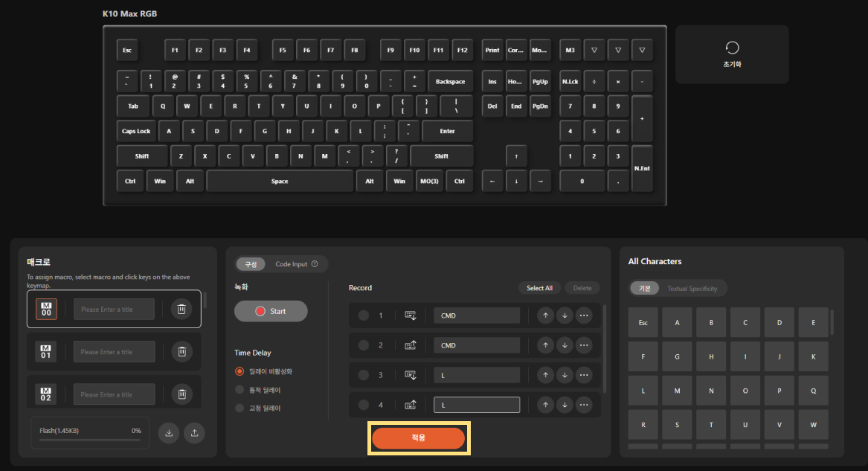Delete macro M00 with its trash icon
Image resolution: width=868 pixels, height=471 pixels.
pyautogui.click(x=181, y=309)
